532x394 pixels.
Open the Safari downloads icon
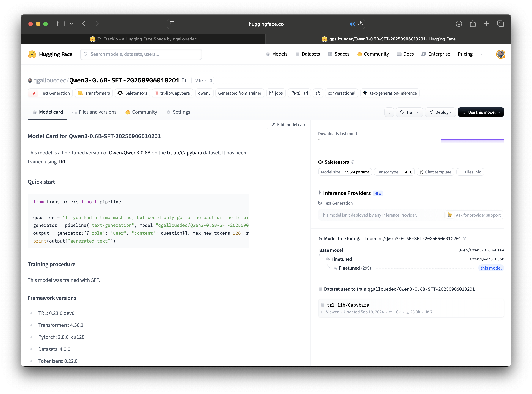pyautogui.click(x=459, y=24)
